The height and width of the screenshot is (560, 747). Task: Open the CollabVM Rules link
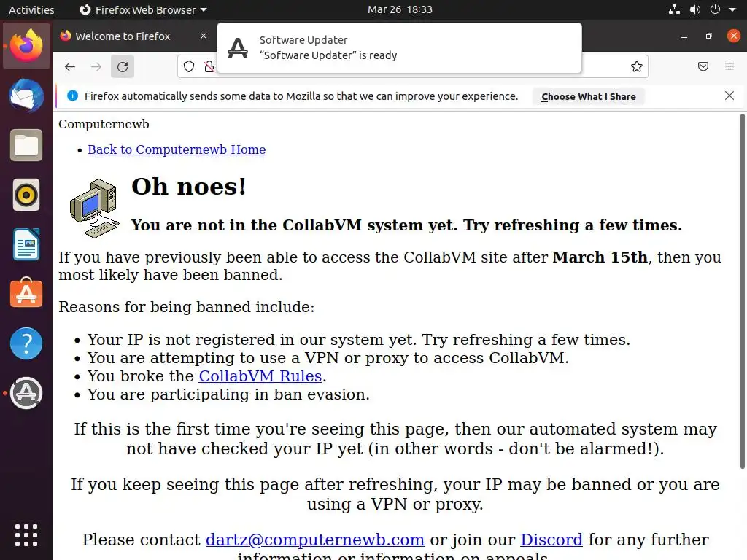tap(260, 376)
